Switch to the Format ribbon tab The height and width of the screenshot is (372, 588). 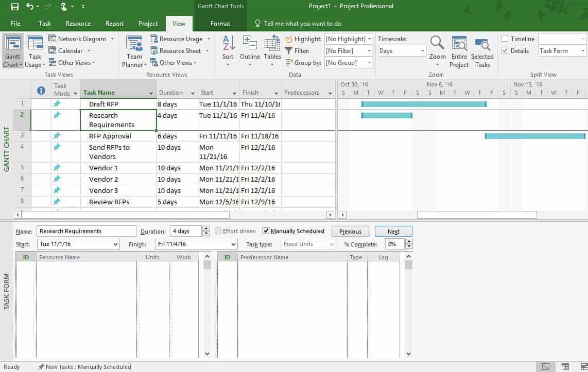coord(220,23)
